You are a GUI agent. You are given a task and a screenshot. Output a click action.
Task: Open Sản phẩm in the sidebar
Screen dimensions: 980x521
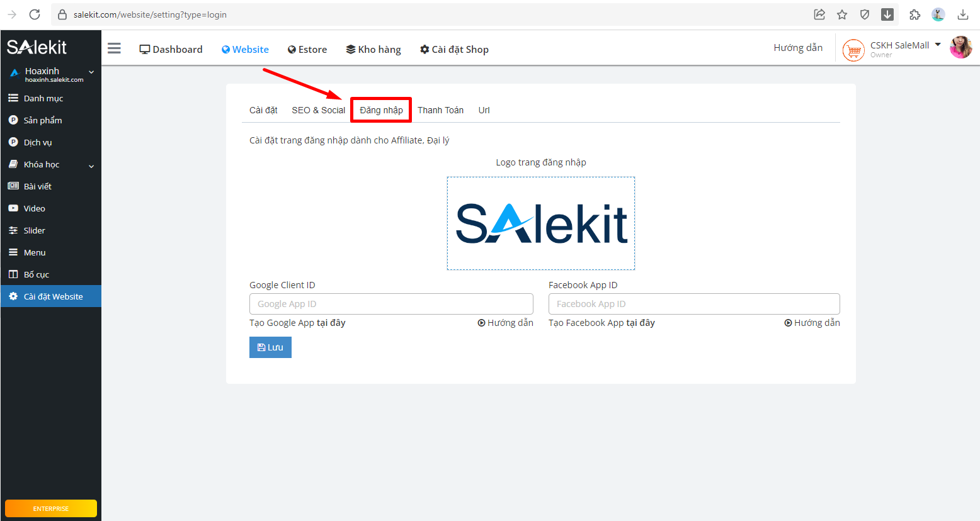click(x=50, y=120)
